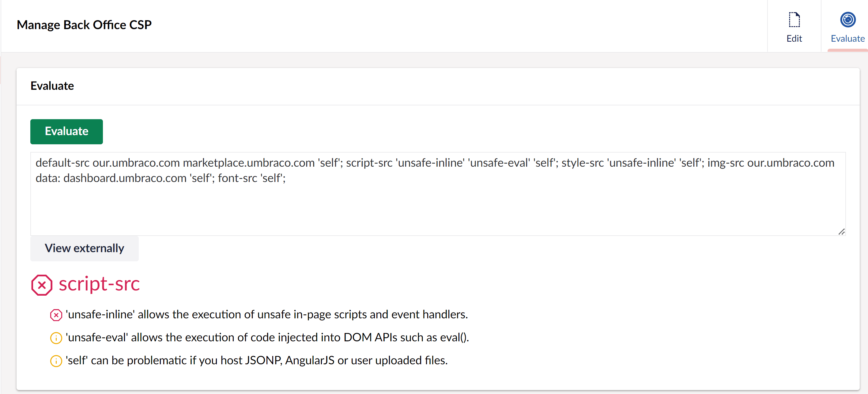
Task: Select the JSONP AngularJS warning text
Action: point(256,360)
